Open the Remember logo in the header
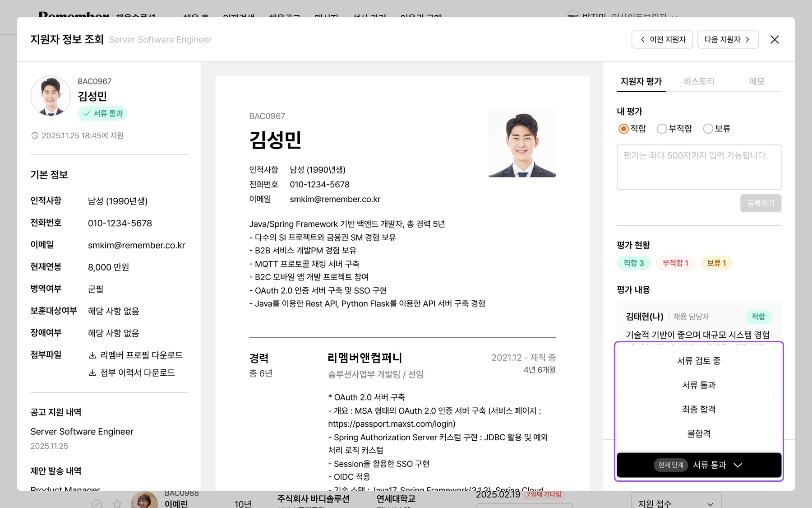Viewport: 812px width, 508px height. coord(74,16)
